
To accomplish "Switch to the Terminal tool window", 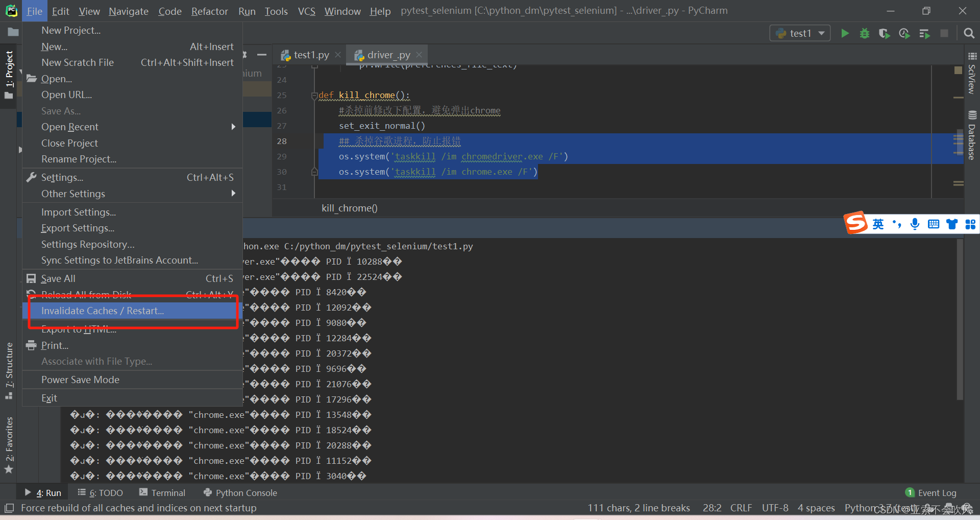I will [x=167, y=492].
